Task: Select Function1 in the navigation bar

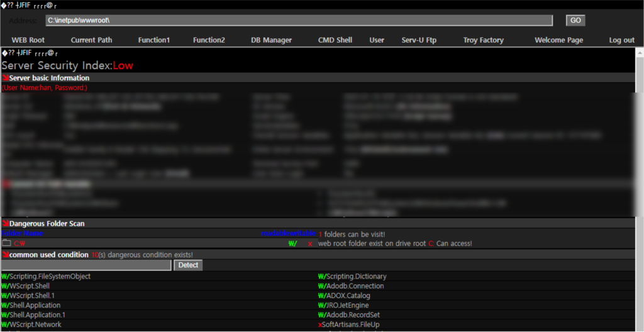Action: point(154,40)
